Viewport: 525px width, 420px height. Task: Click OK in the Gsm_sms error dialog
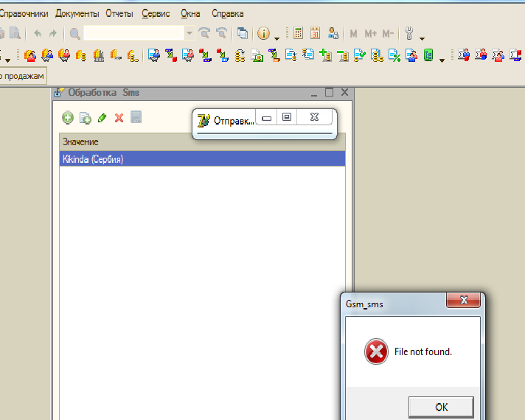pyautogui.click(x=441, y=407)
